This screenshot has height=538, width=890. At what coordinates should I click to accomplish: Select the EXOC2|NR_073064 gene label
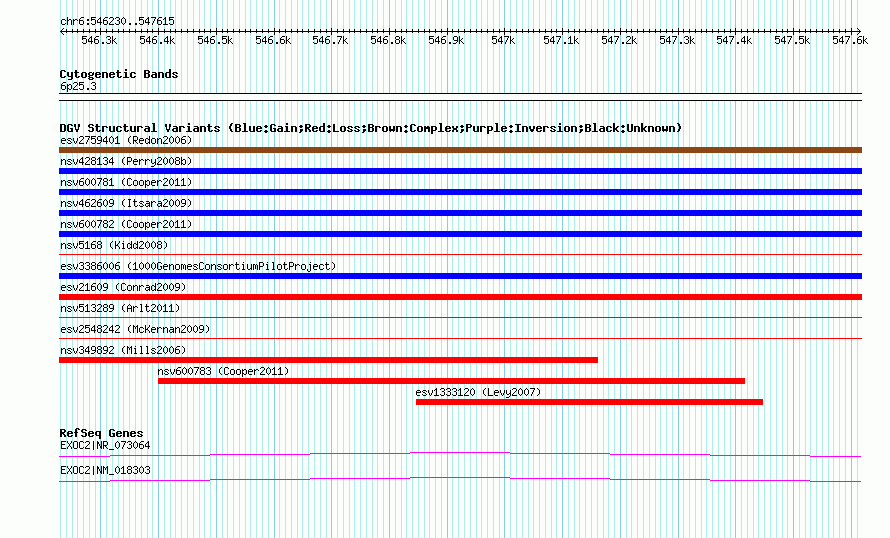[x=105, y=445]
